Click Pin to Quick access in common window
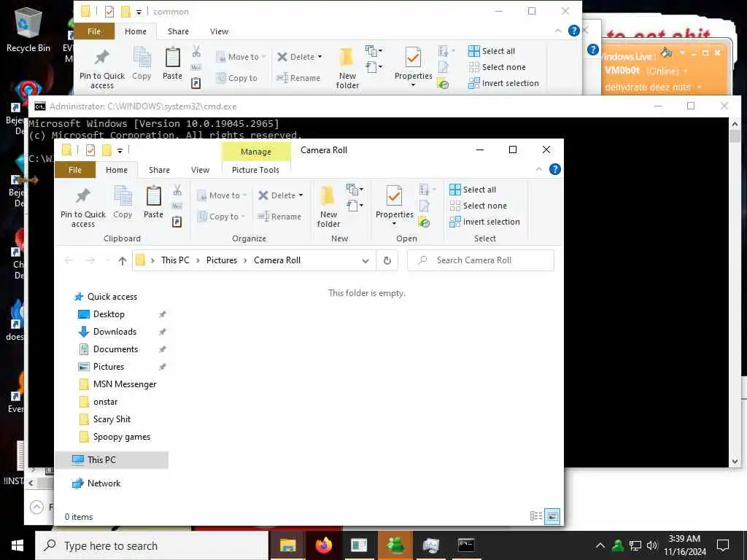Screen dimensions: 747x560 pos(102,68)
